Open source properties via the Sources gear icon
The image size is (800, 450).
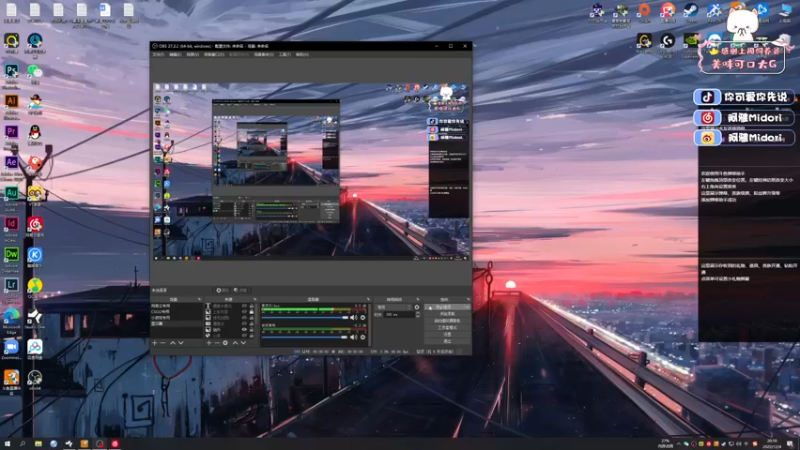[x=225, y=343]
